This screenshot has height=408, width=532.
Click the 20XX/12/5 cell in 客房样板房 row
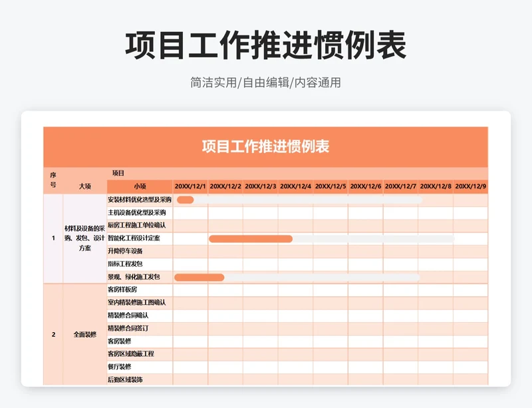(331, 290)
